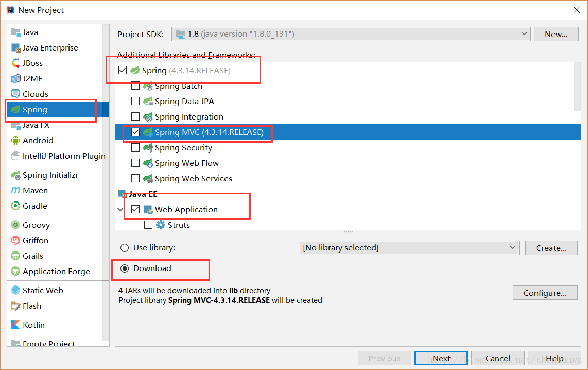Toggle the Spring MVC checkbox
Image resolution: width=588 pixels, height=370 pixels.
135,132
